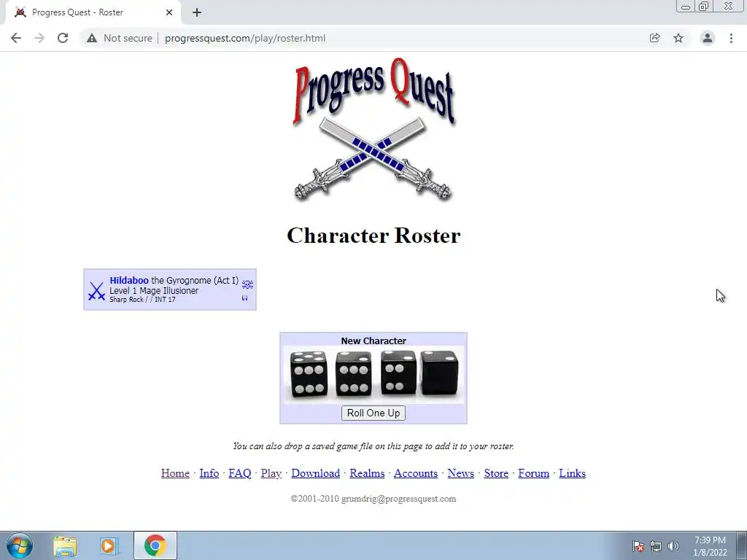747x560 pixels.
Task: Open the Action Center flag tray icon
Action: point(638,546)
